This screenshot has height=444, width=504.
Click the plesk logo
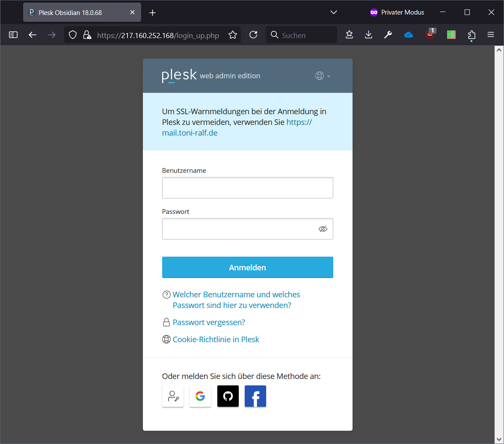(x=179, y=76)
